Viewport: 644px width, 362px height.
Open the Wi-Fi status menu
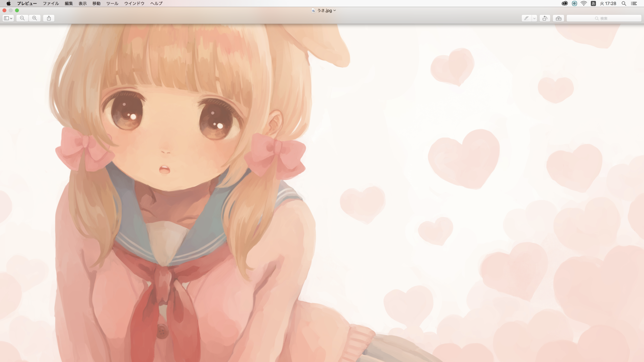[584, 4]
